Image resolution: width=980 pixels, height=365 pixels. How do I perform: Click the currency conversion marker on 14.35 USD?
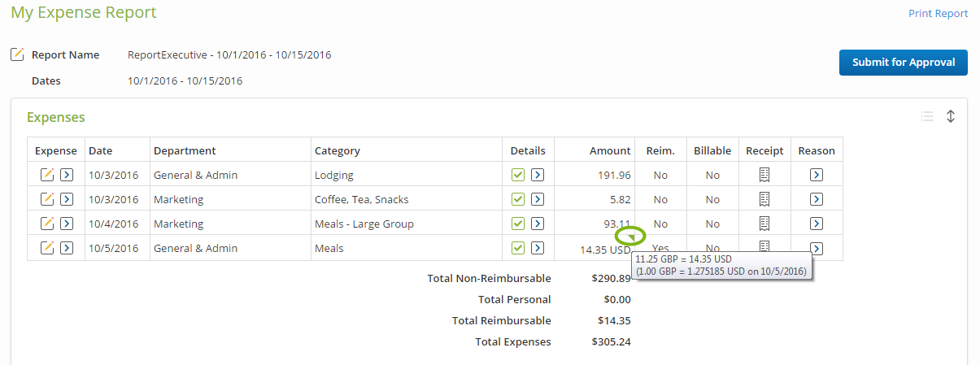tap(630, 237)
